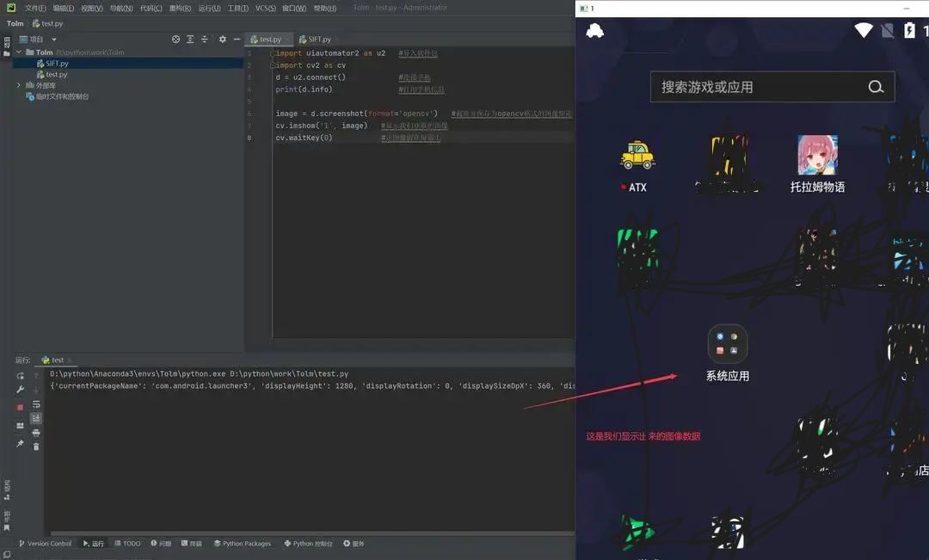The image size is (929, 560).
Task: Open the 视图(V) menu
Action: coord(92,9)
